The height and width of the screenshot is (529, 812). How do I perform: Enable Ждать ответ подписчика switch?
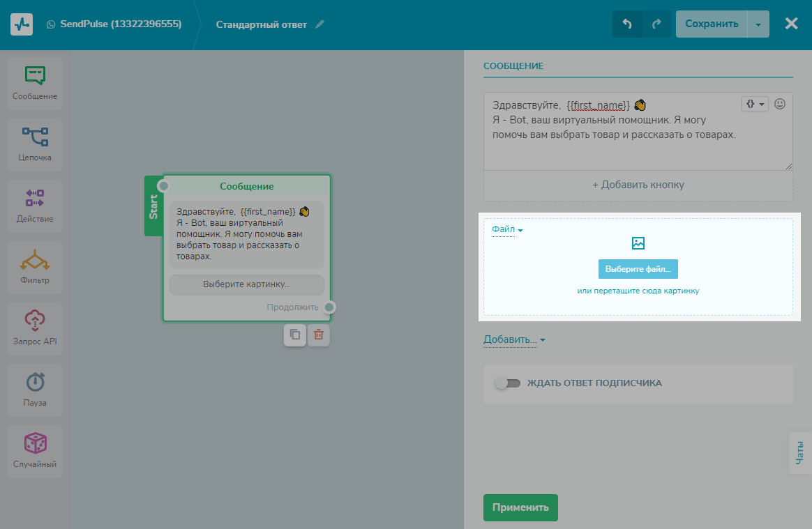[x=507, y=383]
